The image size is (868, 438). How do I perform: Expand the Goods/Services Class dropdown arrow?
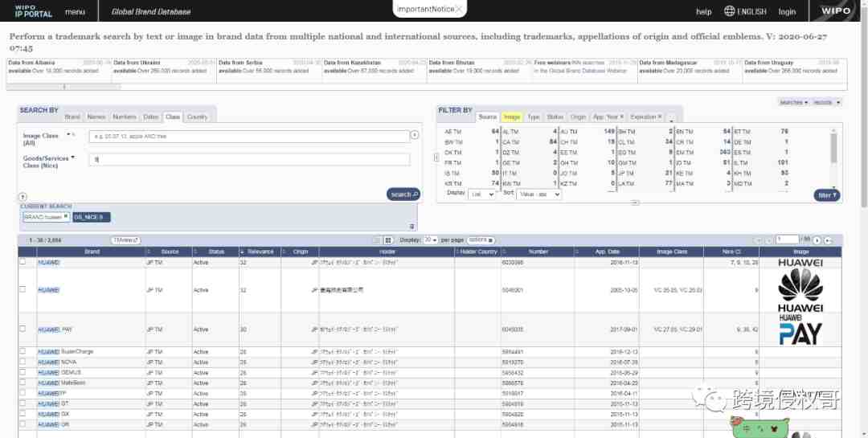point(73,158)
